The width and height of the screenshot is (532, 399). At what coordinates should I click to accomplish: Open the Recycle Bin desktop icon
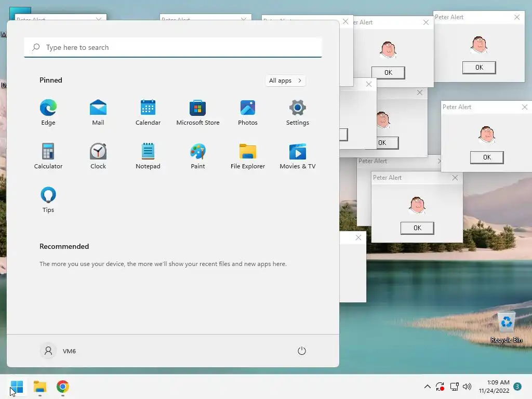(506, 328)
